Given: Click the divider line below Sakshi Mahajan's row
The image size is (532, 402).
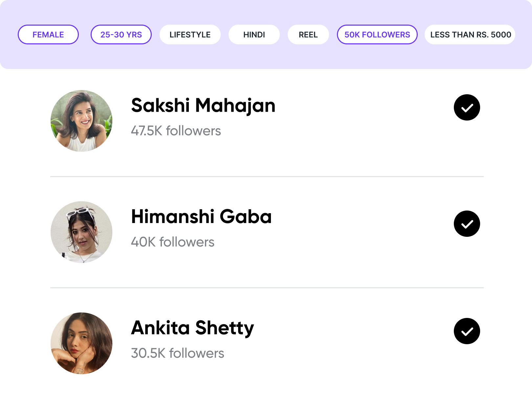Looking at the screenshot, I should pos(267,176).
